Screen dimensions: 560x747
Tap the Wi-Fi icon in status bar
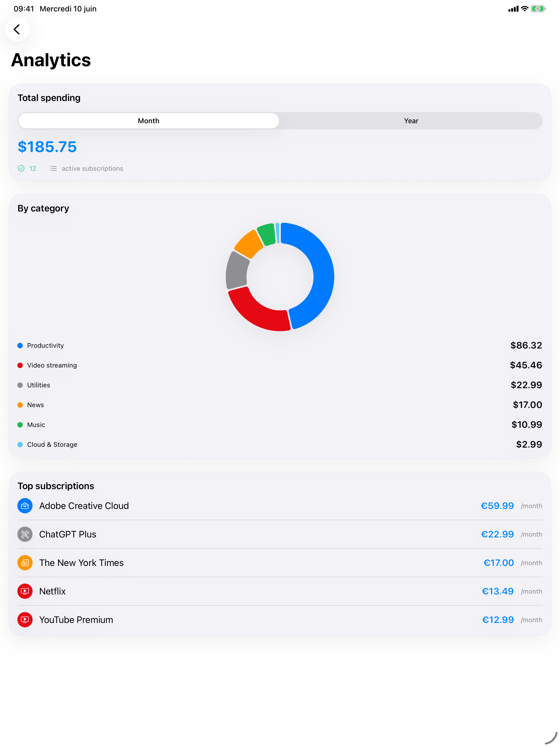(x=524, y=9)
